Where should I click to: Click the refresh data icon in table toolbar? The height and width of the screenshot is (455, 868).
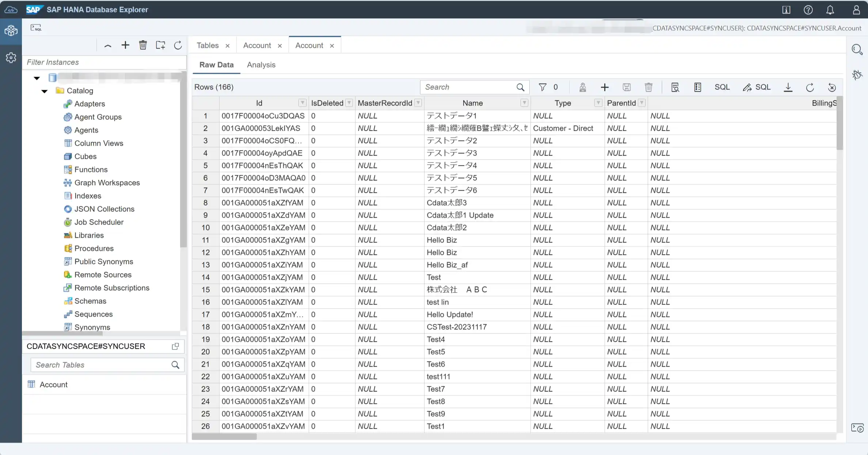[810, 87]
